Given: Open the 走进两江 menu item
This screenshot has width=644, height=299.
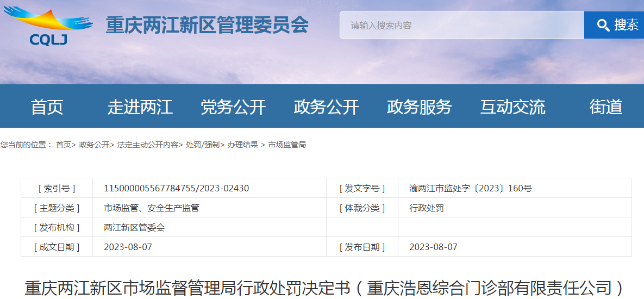Looking at the screenshot, I should tap(140, 107).
